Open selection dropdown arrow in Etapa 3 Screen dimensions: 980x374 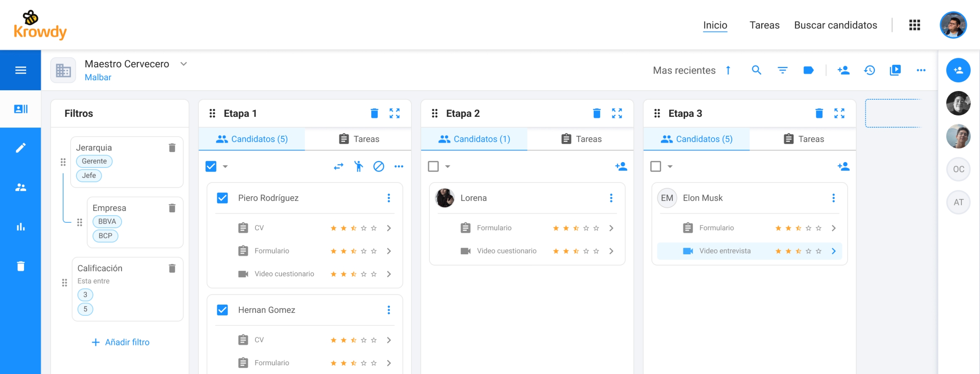pyautogui.click(x=670, y=167)
